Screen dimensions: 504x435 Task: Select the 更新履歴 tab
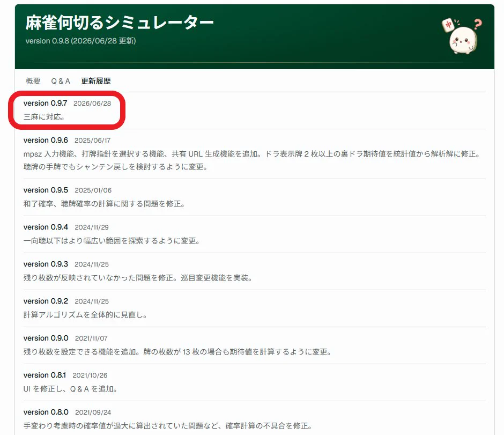(96, 81)
